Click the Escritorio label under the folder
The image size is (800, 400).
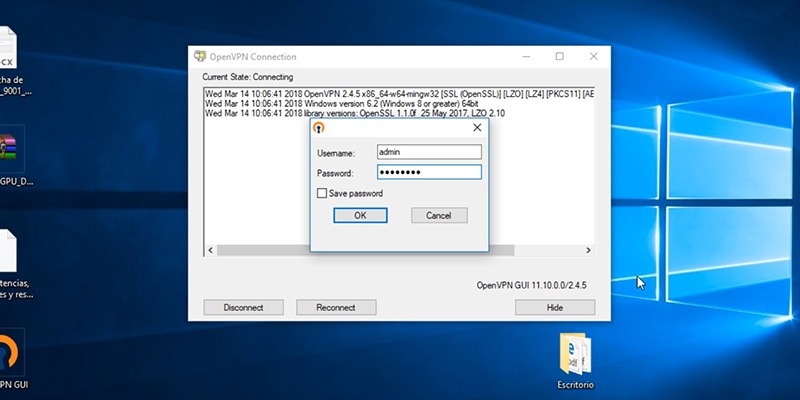point(576,385)
